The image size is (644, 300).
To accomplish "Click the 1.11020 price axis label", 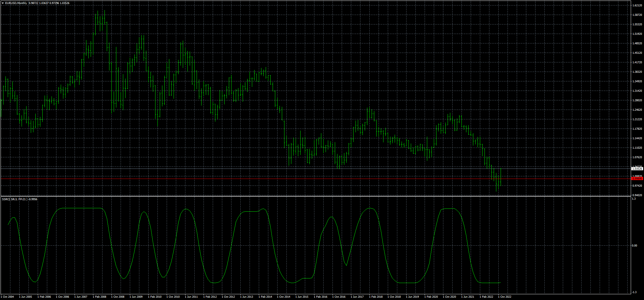I will coord(637,148).
